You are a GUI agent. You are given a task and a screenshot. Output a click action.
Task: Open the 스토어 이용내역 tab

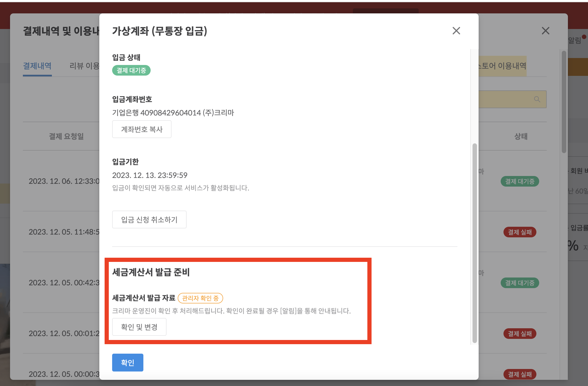pos(502,66)
